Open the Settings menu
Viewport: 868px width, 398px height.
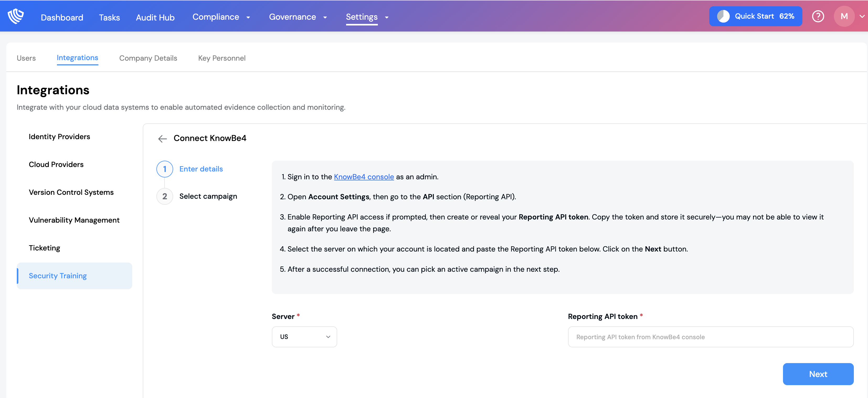tap(362, 17)
